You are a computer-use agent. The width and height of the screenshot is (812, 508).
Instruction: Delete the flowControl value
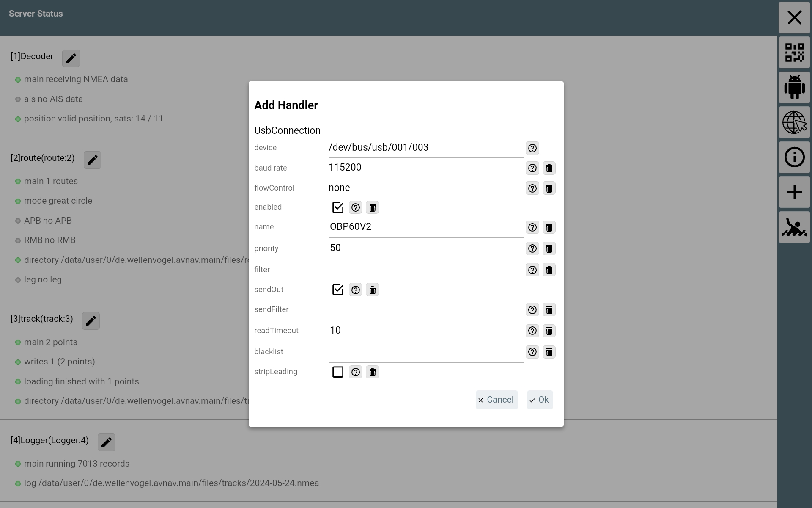coord(549,188)
